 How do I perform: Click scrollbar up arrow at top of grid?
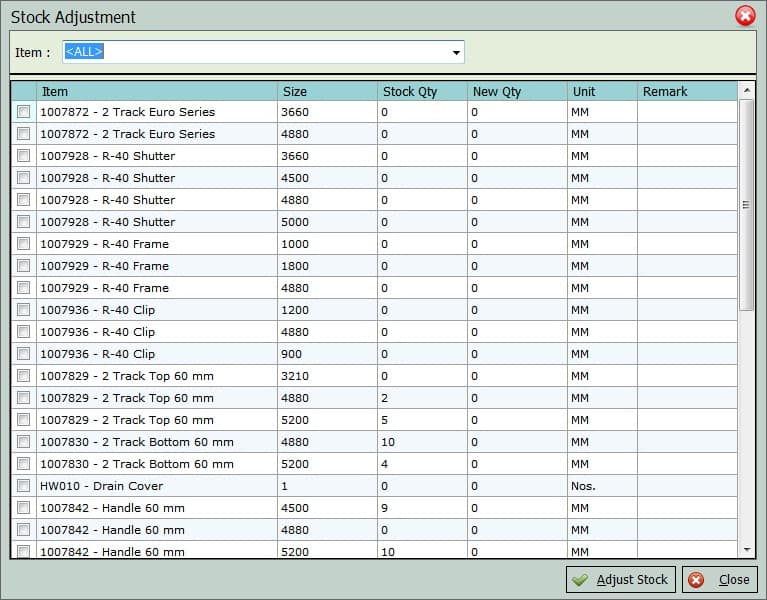746,90
